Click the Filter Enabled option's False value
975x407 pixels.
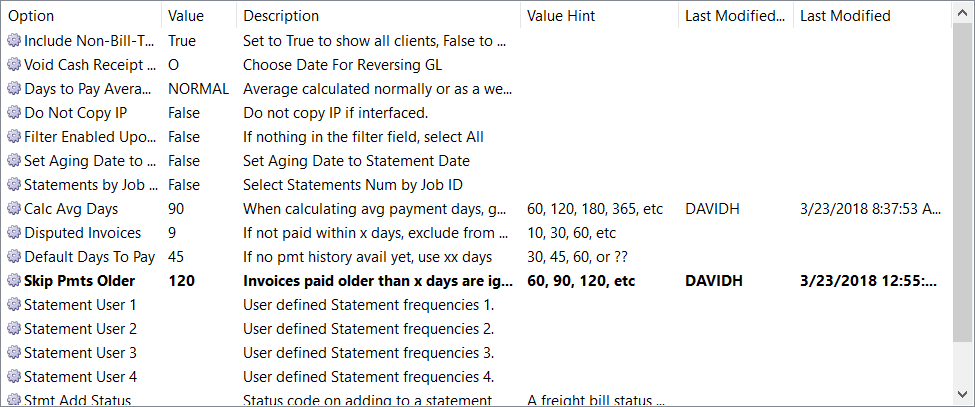click(184, 137)
